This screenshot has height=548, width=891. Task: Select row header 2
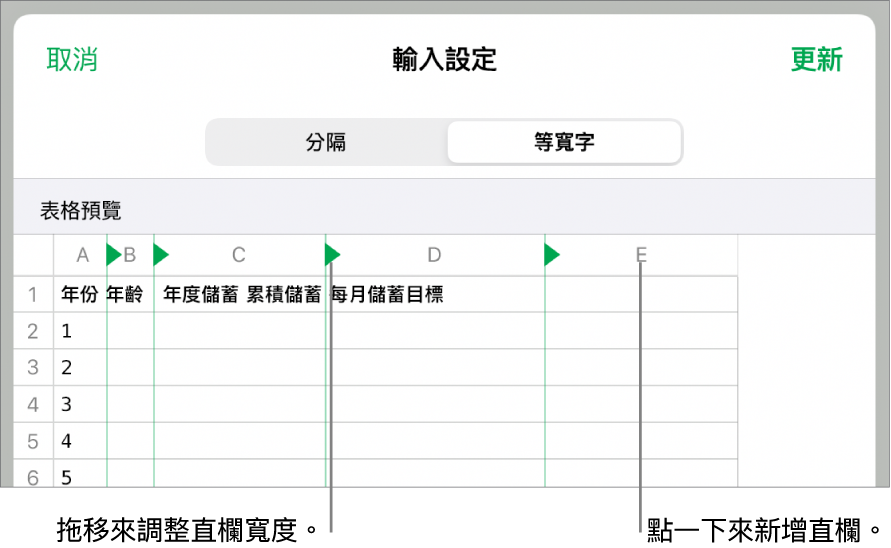click(x=33, y=331)
